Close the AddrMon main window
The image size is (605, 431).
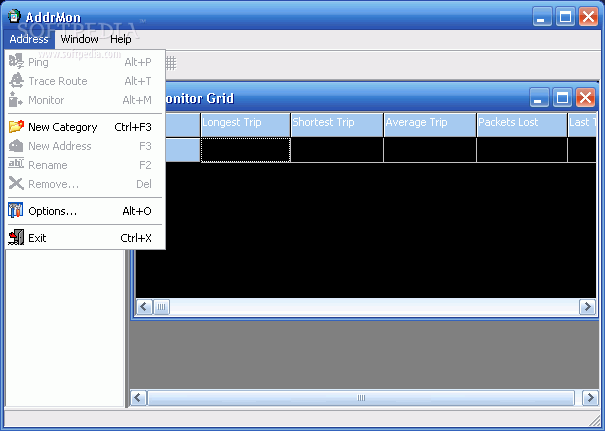click(x=588, y=17)
